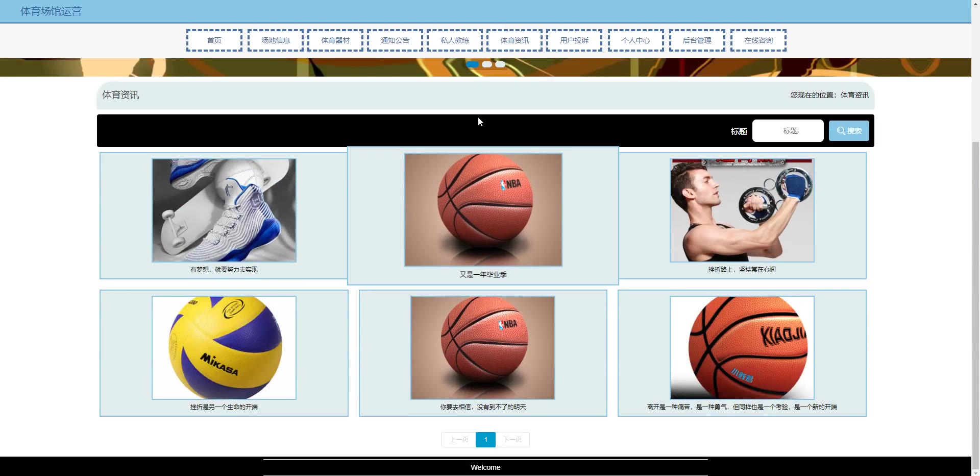Viewport: 980px width, 476px height.
Task: Open the article 挫折路上，坚持常在心间
Action: click(742, 270)
